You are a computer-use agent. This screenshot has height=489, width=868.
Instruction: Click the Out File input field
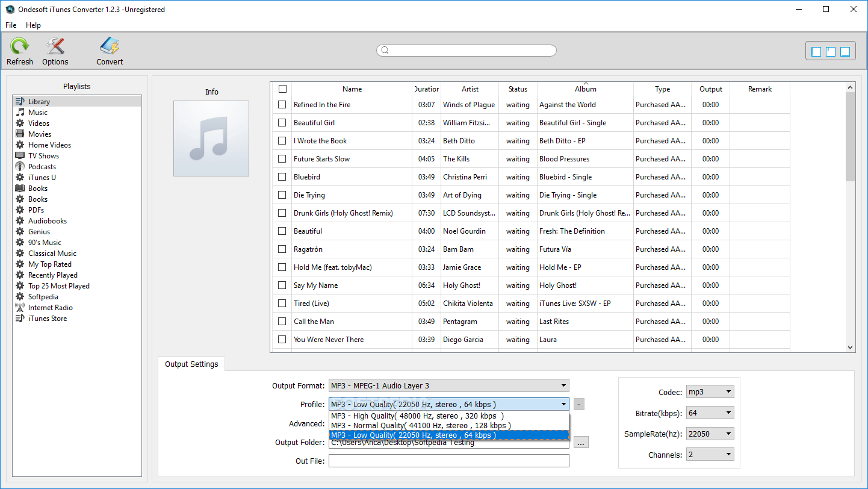tap(448, 461)
